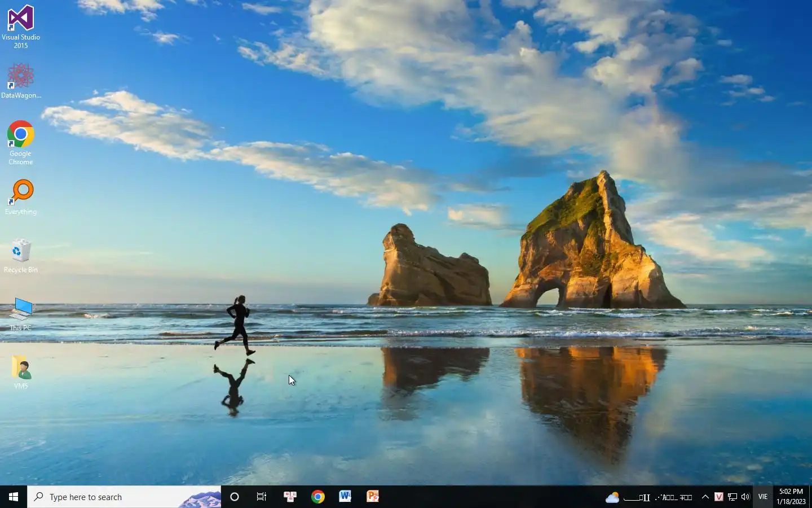Click the Type here to search box
812x508 pixels.
[x=124, y=497]
